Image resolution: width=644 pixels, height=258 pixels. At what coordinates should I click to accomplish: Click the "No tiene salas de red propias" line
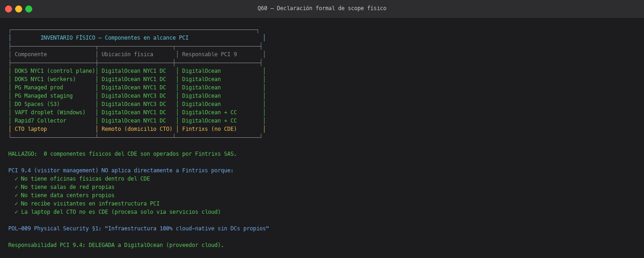click(64, 187)
